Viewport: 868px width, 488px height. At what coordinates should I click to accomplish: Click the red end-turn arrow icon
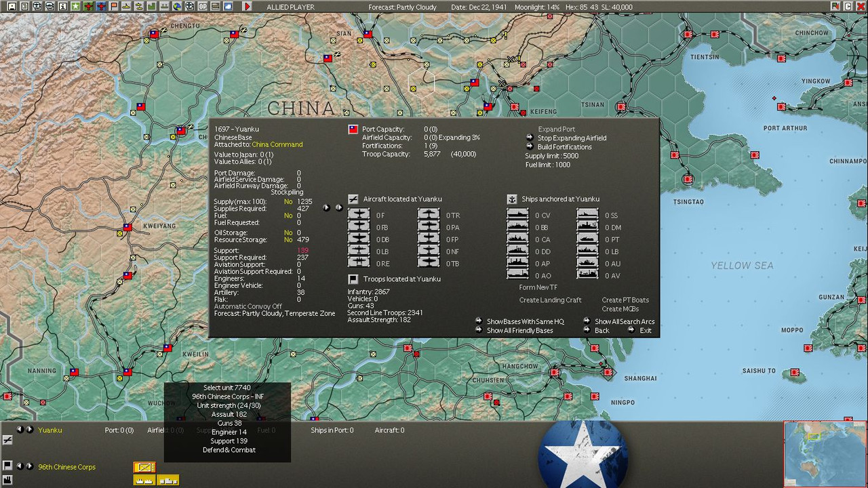[247, 6]
